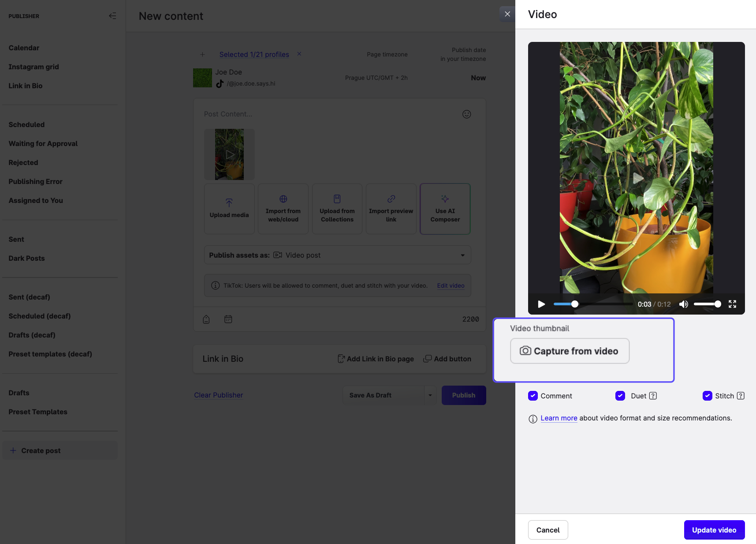Screen dimensions: 756x544
Task: Close the Video panel with X
Action: [x=507, y=14]
